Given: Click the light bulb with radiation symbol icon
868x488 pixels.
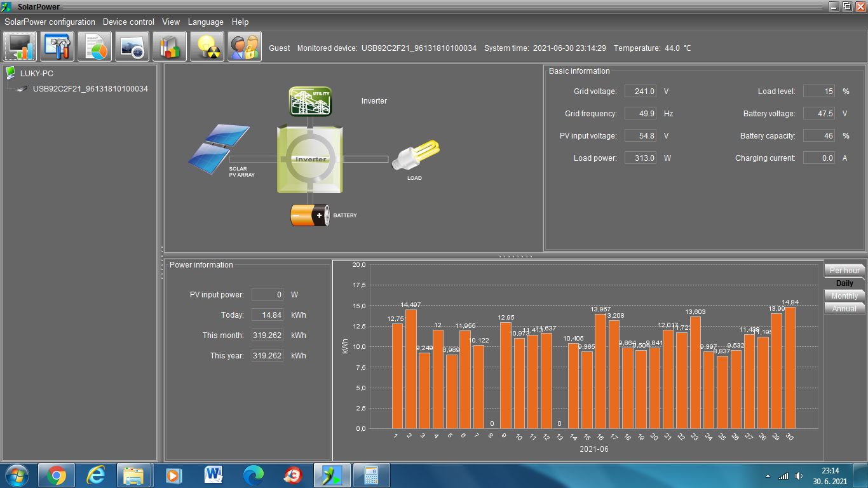Looking at the screenshot, I should pyautogui.click(x=207, y=47).
